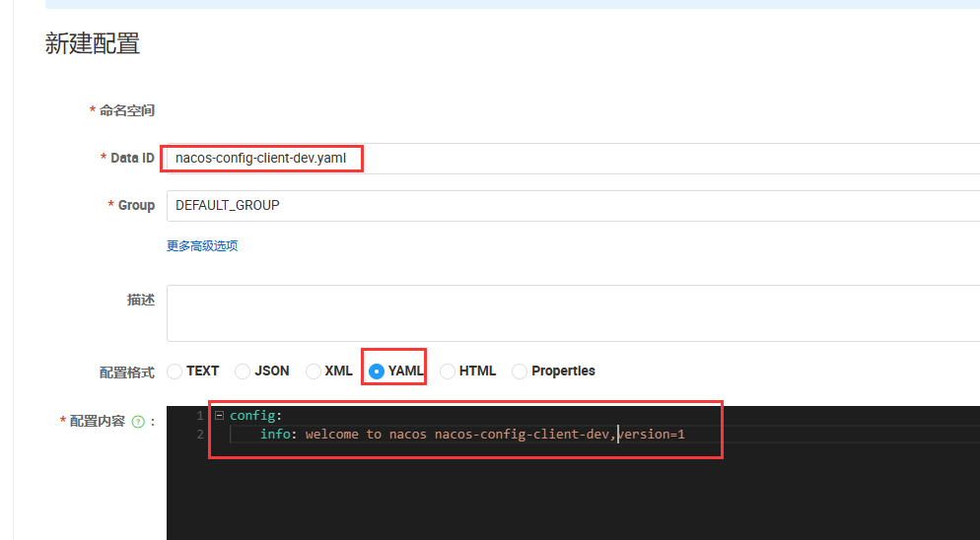Screen dimensions: 980x540
Task: Select the YAML format radio button
Action: point(377,371)
